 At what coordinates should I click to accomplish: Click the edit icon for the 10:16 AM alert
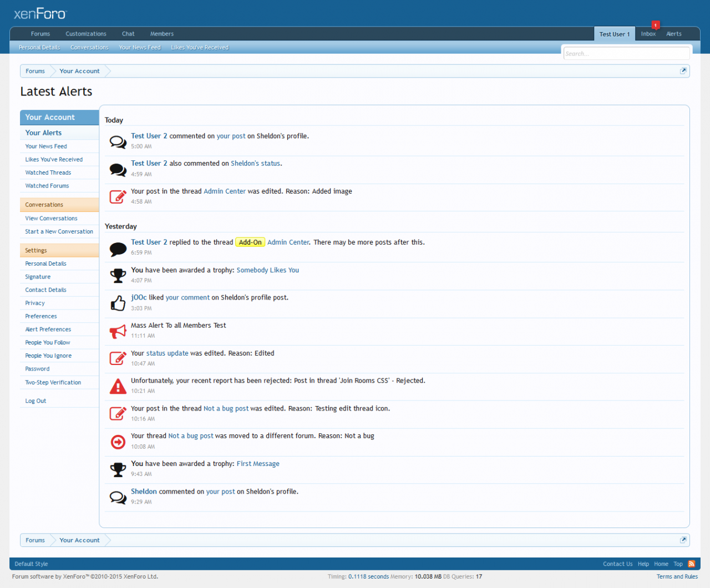point(118,414)
